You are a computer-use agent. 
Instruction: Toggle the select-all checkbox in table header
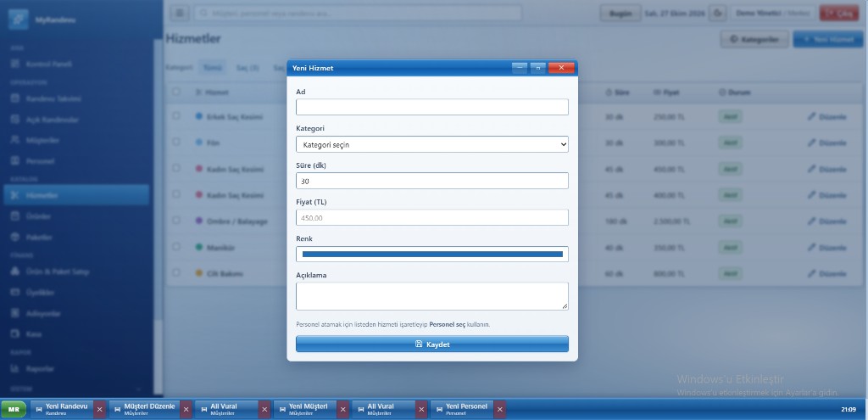click(176, 92)
